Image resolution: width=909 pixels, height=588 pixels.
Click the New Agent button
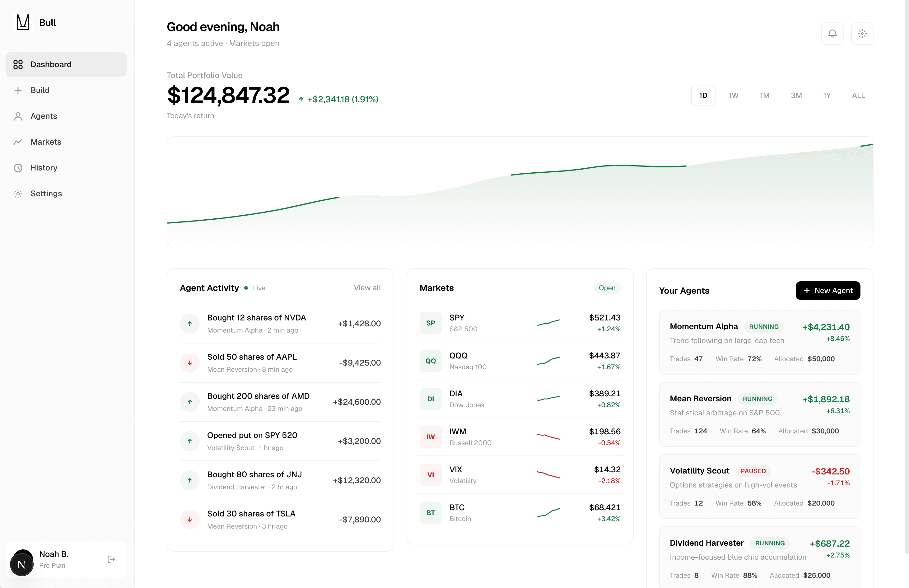(x=828, y=291)
